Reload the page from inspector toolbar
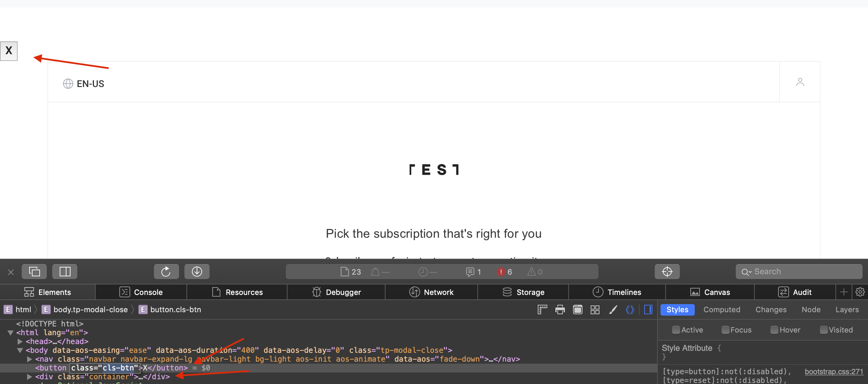Screen dimensions: 868x384 click(x=166, y=272)
